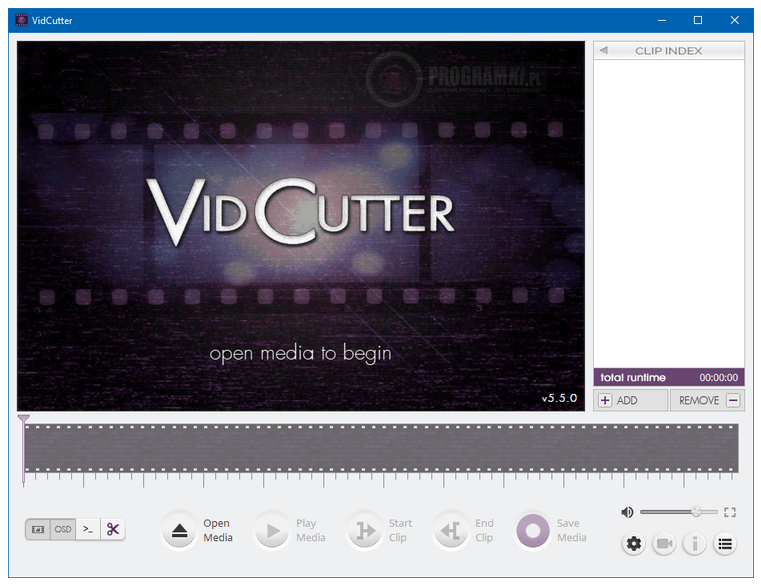Viewport: 761px width, 585px height.
Task: Click the CLIP INDEX header label
Action: pyautogui.click(x=668, y=51)
